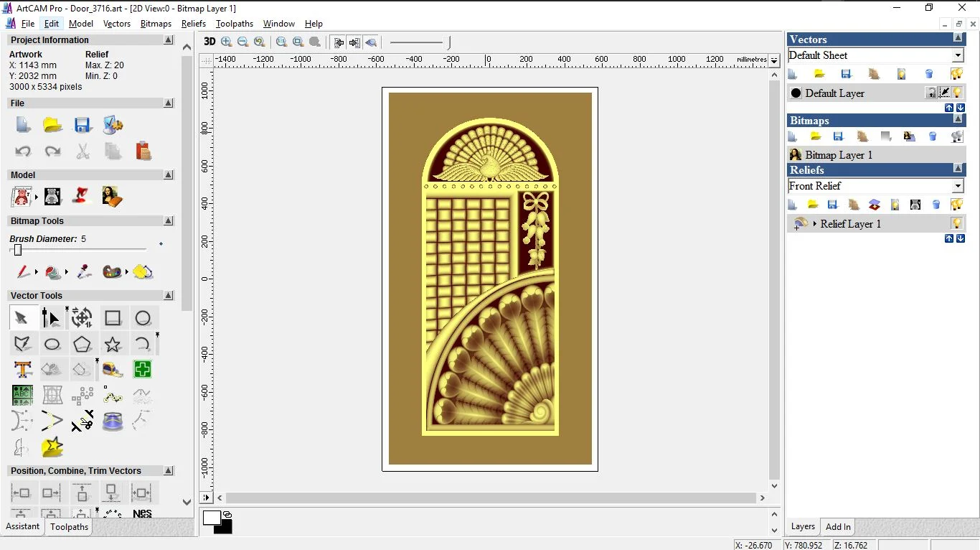Screen dimensions: 980x550
Task: Click the Open folder icon in the File panel
Action: pos(52,125)
